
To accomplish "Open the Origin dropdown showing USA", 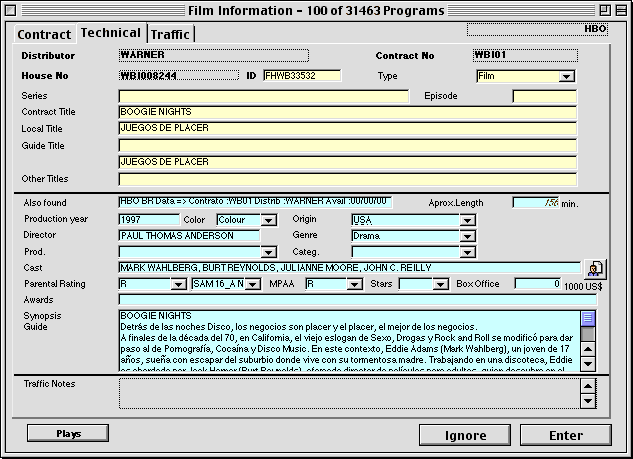I will [467, 220].
